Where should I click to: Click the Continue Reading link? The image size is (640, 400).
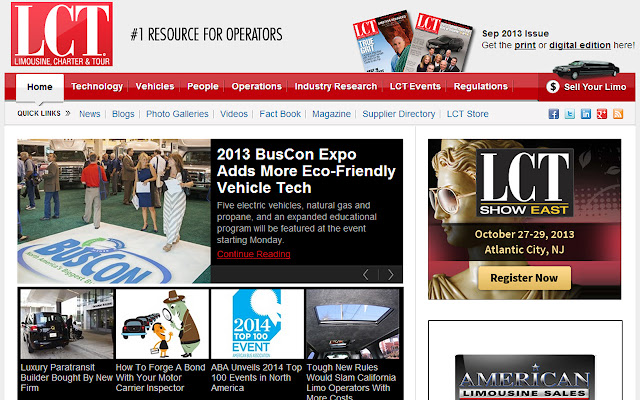click(253, 254)
